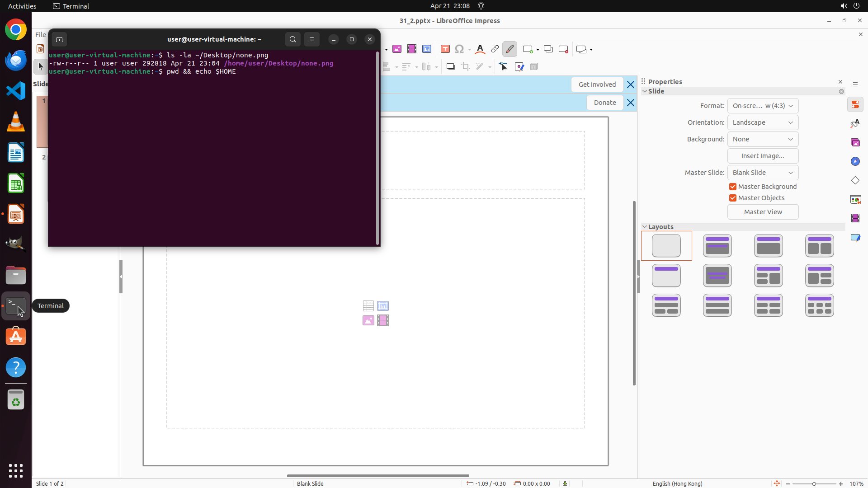Screen dimensions: 868x488
Task: Uncheck the Master Objects checkbox
Action: [733, 198]
